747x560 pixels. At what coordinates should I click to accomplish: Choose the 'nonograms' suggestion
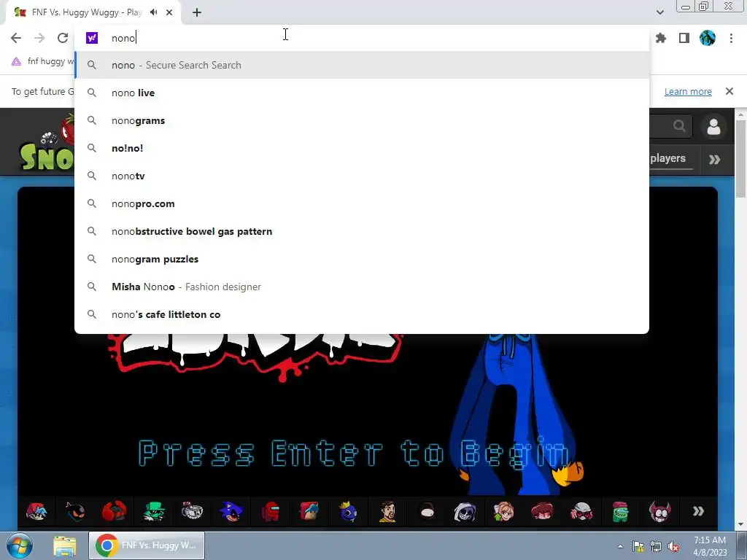click(x=362, y=120)
